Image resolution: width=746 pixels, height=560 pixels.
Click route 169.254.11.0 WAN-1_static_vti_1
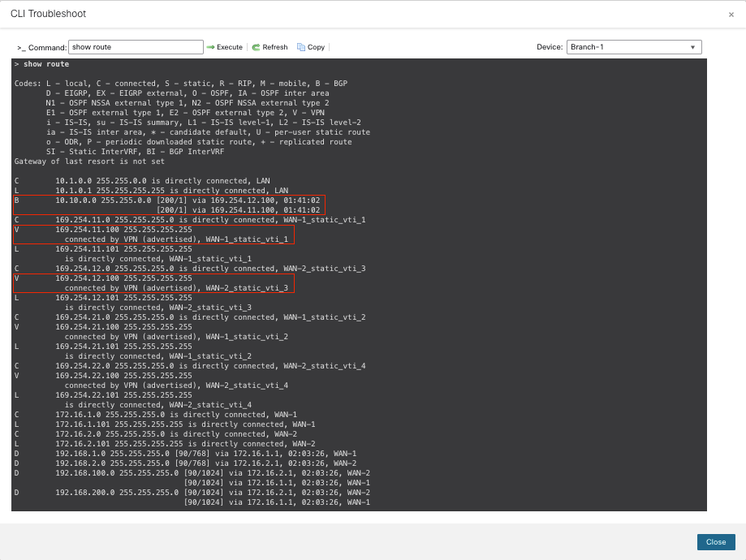coord(190,220)
